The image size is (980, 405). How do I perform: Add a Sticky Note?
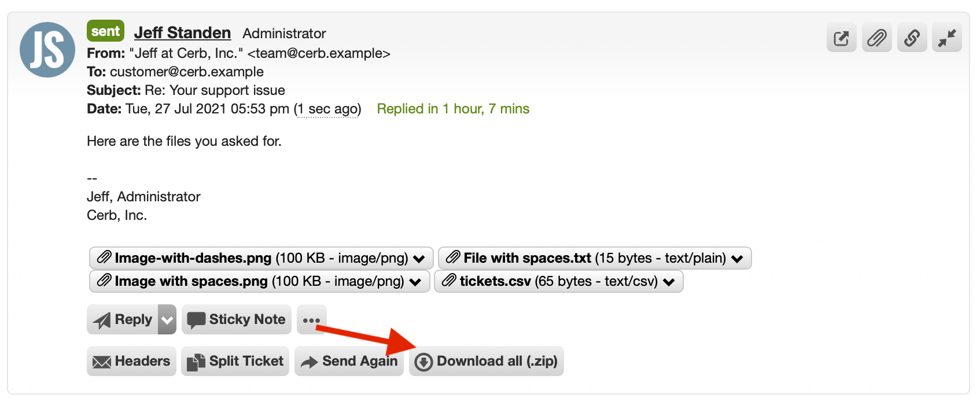coord(237,319)
